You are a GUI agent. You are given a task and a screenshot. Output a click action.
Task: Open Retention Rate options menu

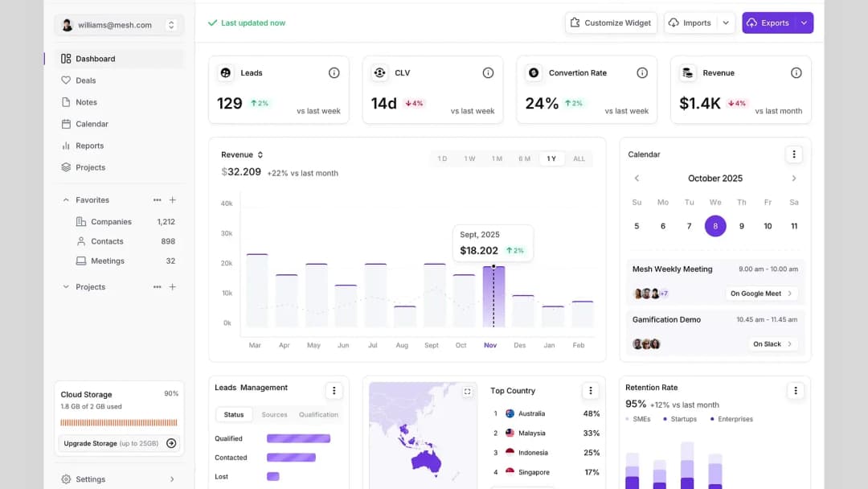click(796, 390)
